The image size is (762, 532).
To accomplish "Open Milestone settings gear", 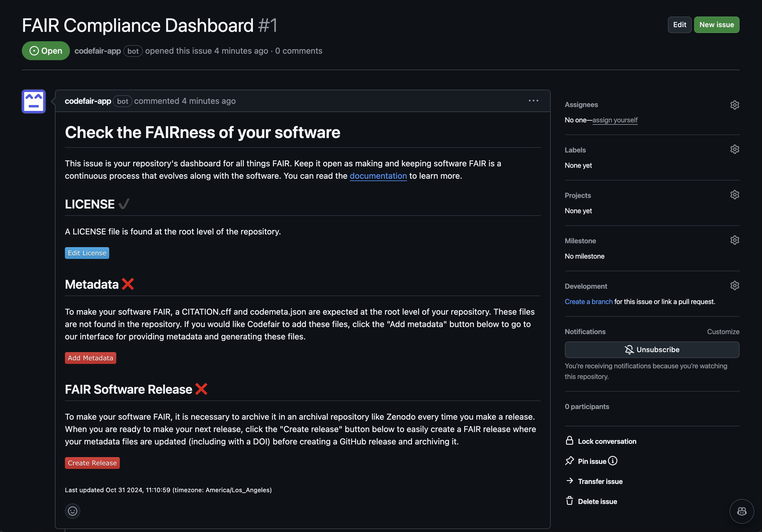I will (x=735, y=240).
